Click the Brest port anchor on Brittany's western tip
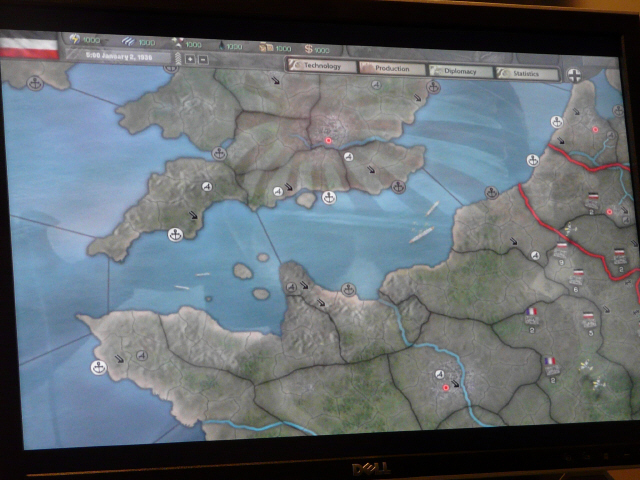The image size is (640, 480). (x=98, y=367)
